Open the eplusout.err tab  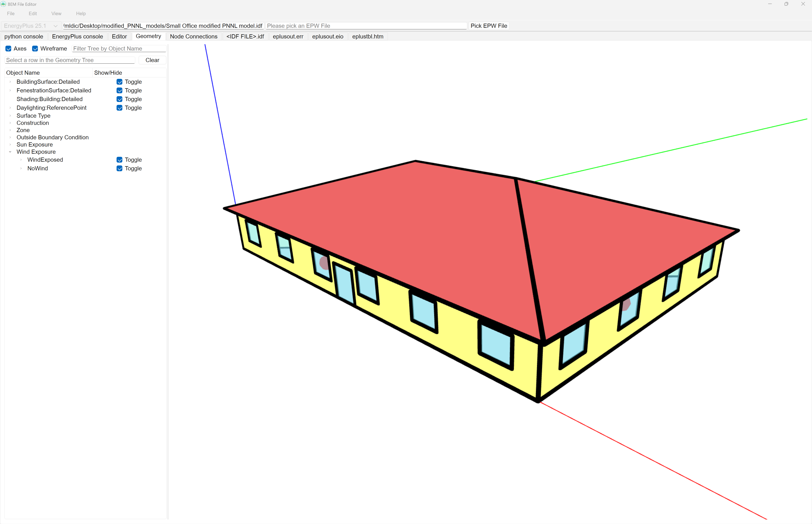288,36
